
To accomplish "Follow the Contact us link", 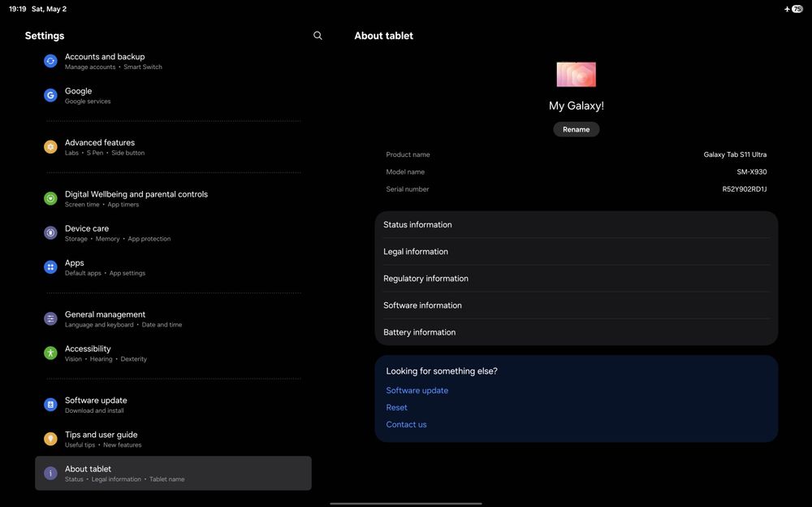I will (406, 424).
